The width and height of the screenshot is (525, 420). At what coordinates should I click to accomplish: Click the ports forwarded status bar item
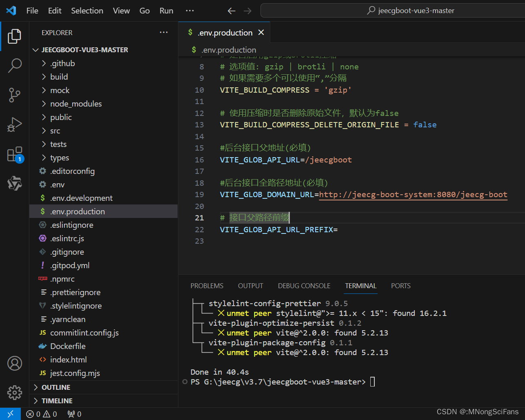[74, 414]
